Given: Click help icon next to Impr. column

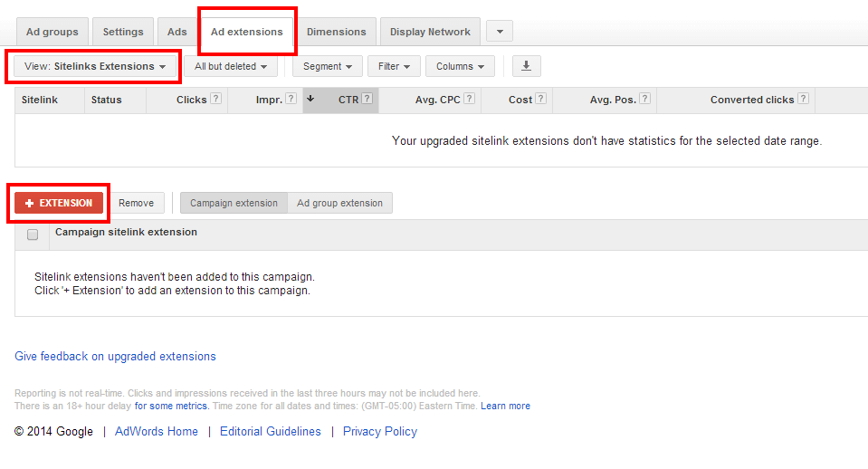Looking at the screenshot, I should tap(291, 100).
